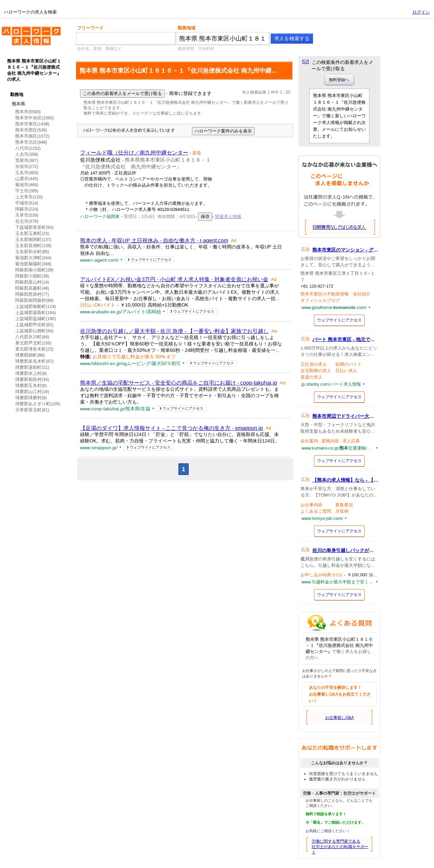Click the 求人を検索する button

click(x=292, y=39)
